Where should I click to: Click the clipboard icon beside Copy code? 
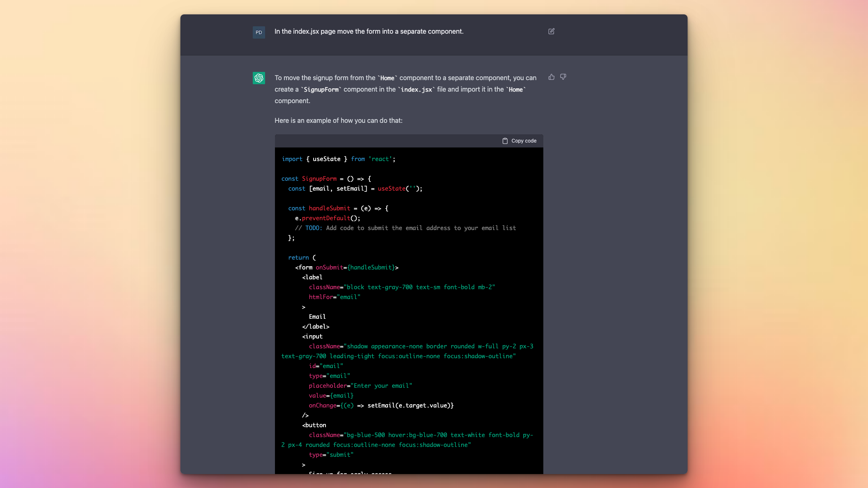coord(505,141)
